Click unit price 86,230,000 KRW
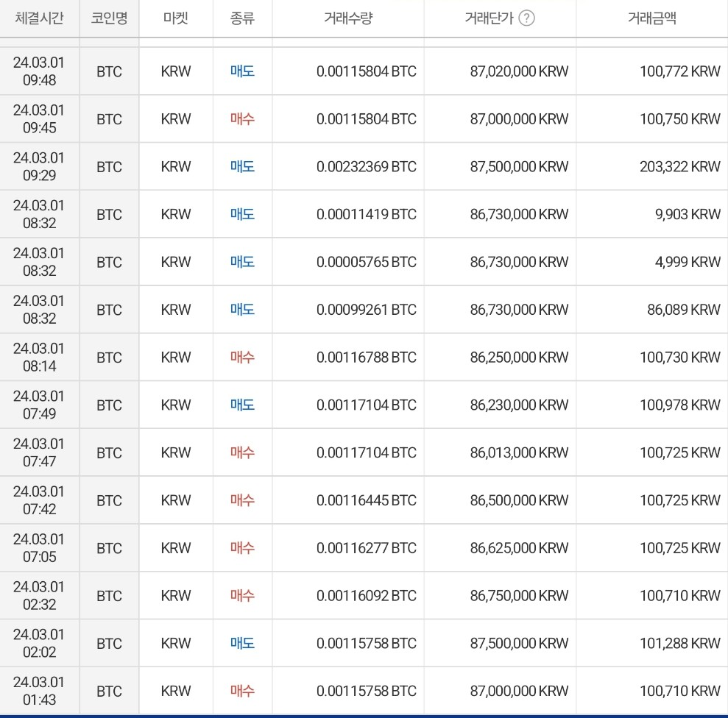The width and height of the screenshot is (728, 718). tap(519, 405)
